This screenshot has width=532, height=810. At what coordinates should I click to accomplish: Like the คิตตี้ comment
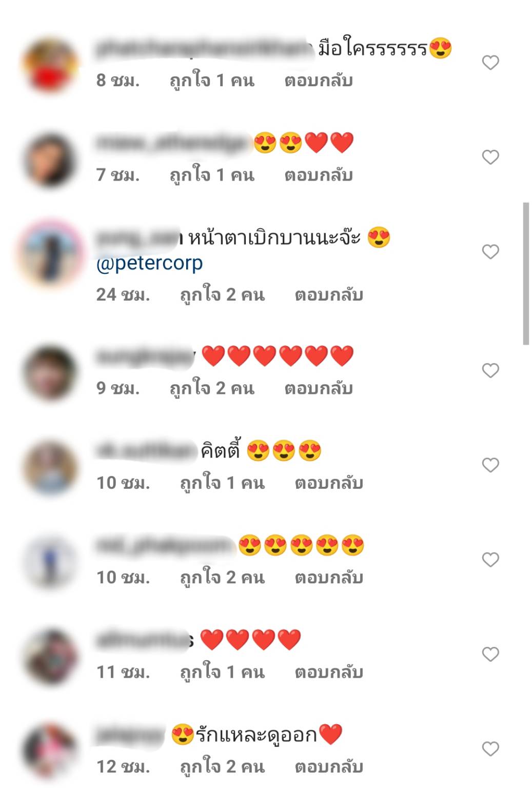[x=490, y=465]
